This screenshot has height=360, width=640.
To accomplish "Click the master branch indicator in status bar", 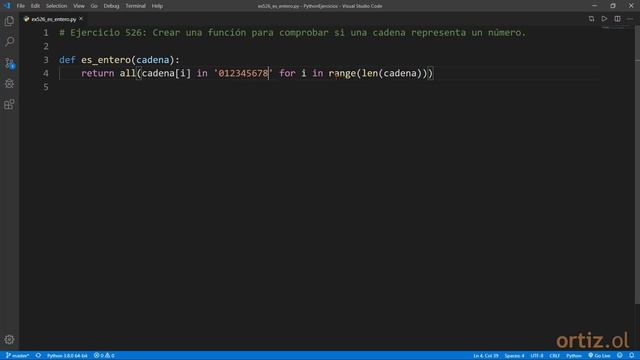I will click(18, 356).
